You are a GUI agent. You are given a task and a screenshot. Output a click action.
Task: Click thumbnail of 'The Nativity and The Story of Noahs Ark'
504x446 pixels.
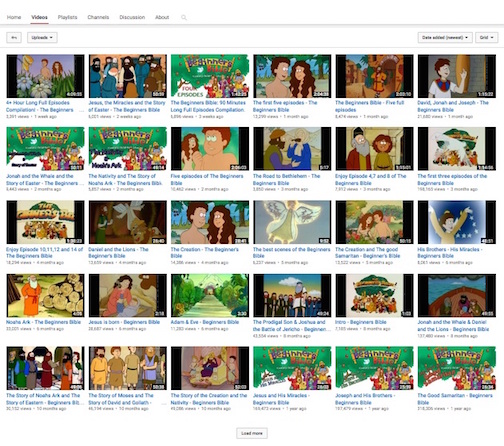[x=128, y=149]
